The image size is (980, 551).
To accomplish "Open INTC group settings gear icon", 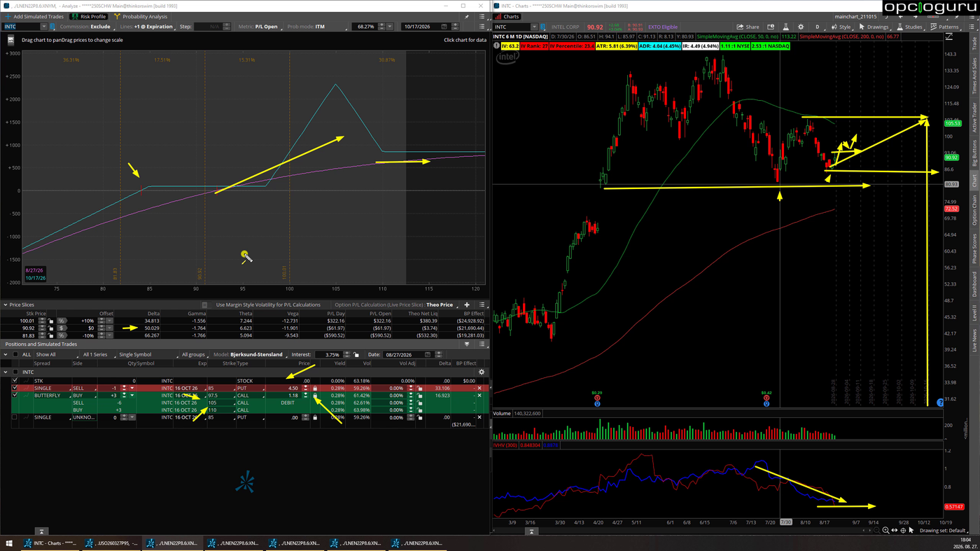I will [481, 372].
